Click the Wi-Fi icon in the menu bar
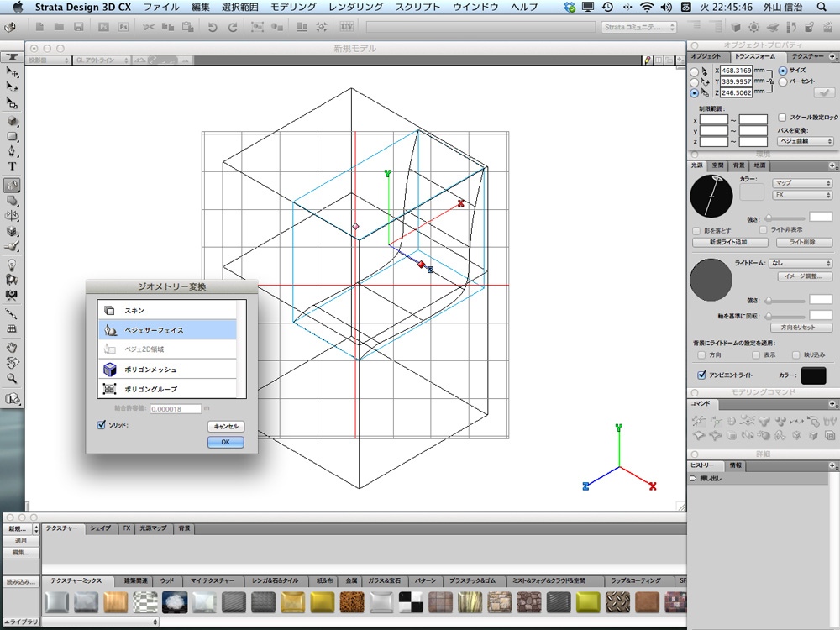 point(647,7)
